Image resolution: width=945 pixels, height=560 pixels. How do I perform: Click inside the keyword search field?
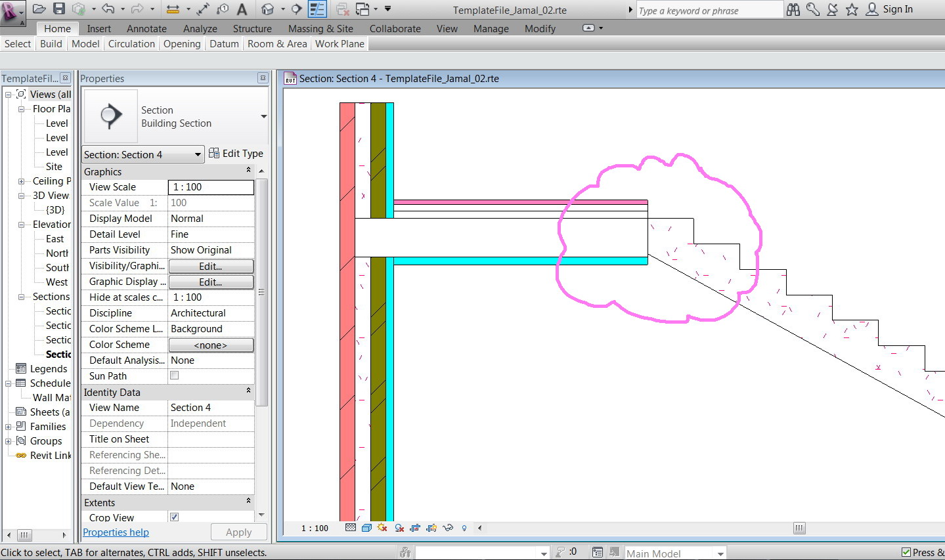pos(709,9)
